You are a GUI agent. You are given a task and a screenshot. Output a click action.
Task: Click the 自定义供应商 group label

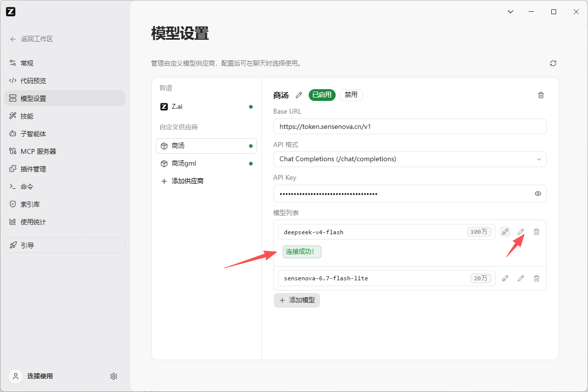pyautogui.click(x=178, y=127)
